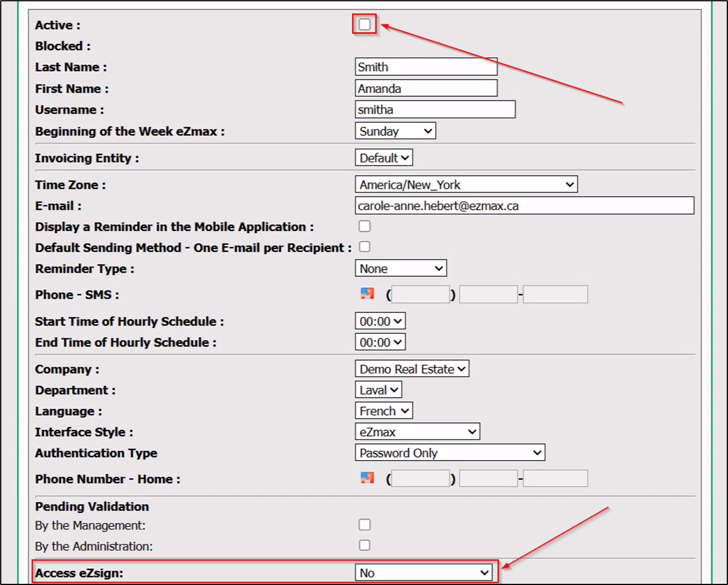This screenshot has width=728, height=585.
Task: Open the Reminder Type dropdown
Action: (401, 268)
